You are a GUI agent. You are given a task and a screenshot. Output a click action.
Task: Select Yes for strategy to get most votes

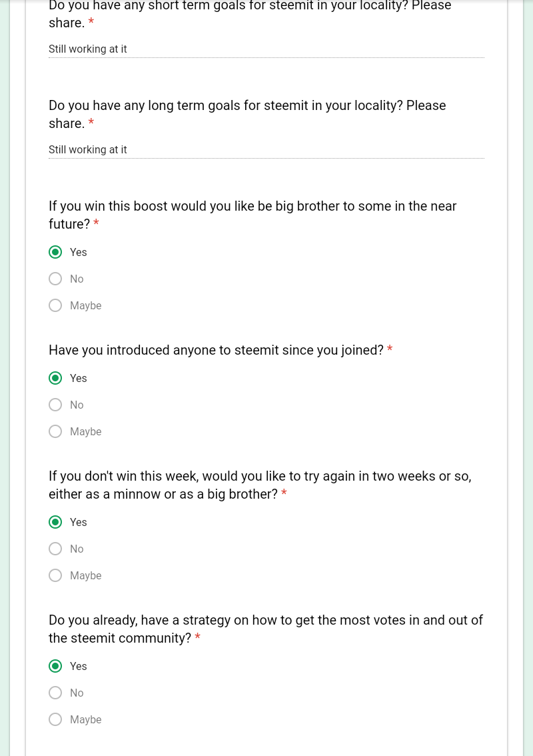click(55, 666)
